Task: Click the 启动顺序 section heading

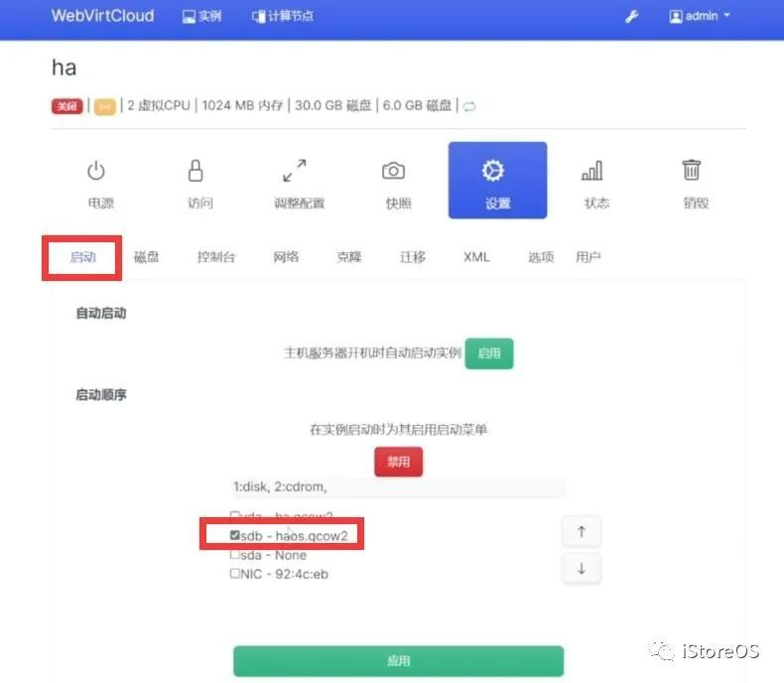Action: [101, 394]
